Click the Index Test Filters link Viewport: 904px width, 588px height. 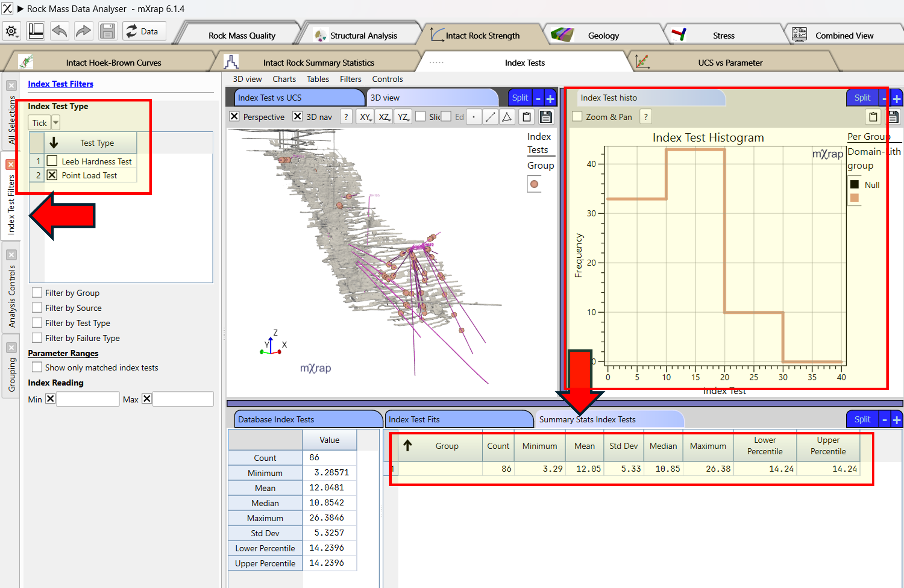coord(60,84)
